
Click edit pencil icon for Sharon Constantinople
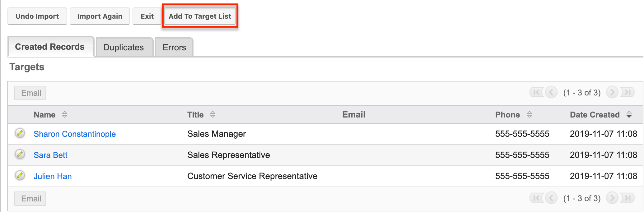(x=20, y=133)
